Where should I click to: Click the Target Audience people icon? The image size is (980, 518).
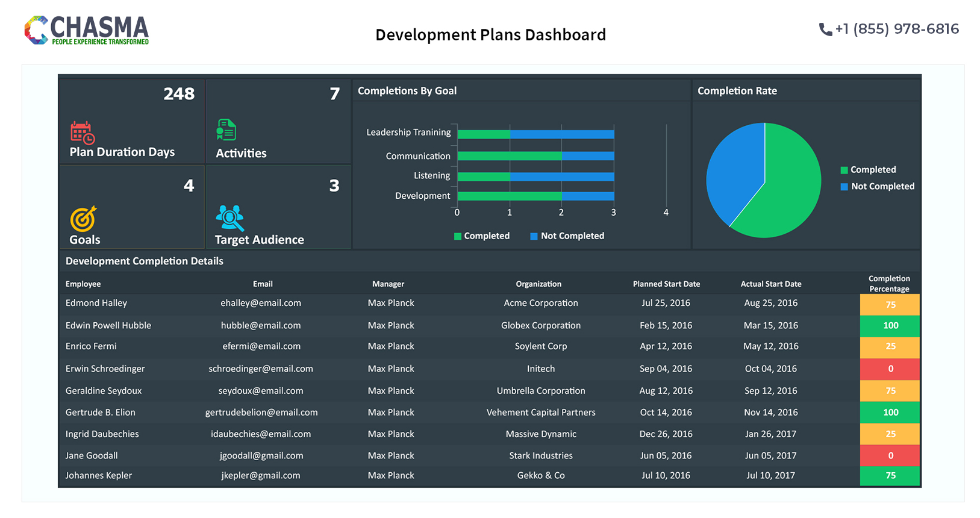229,218
